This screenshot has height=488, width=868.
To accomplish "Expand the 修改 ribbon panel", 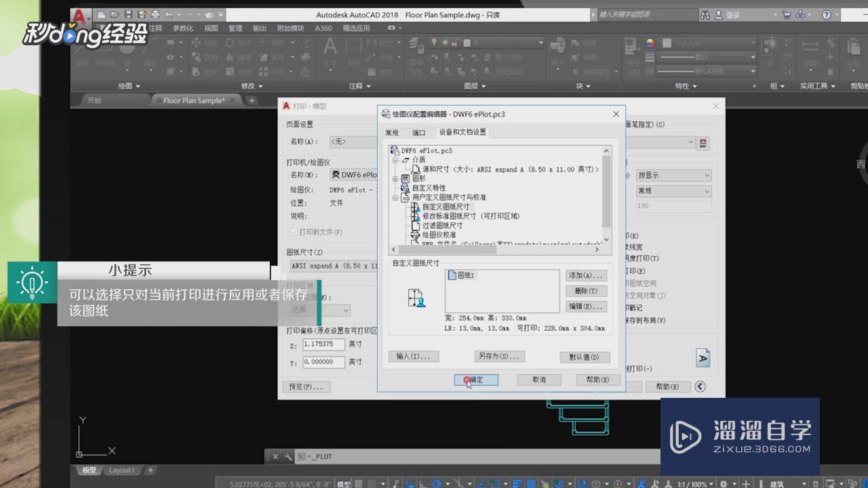I will click(x=252, y=86).
